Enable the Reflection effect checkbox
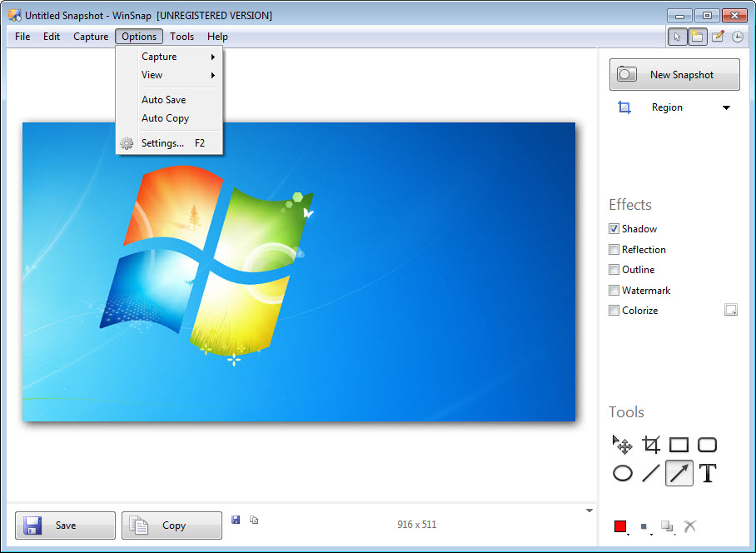The height and width of the screenshot is (553, 756). point(614,250)
